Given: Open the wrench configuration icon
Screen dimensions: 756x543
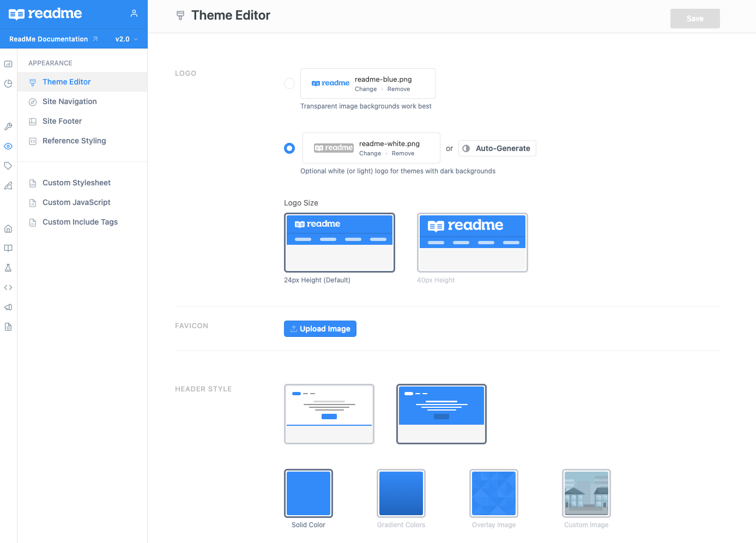Looking at the screenshot, I should coord(8,126).
